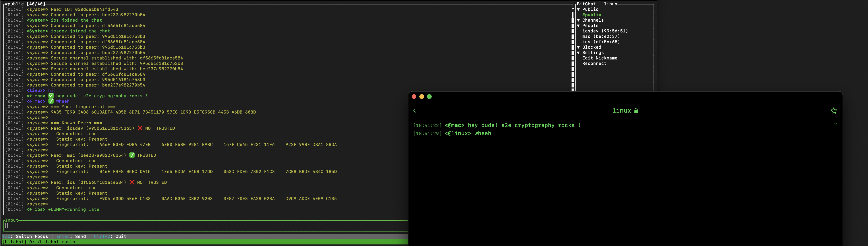Viewport: 868px width, 246px height.
Task: Click the green check next to mac TRUSTED
Action: coord(132,155)
